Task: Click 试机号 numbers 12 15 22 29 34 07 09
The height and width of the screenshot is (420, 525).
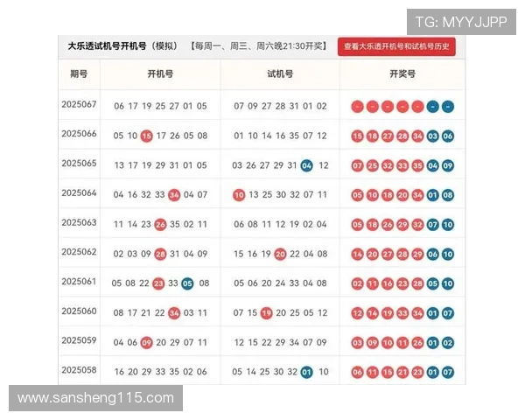Action: [x=280, y=342]
